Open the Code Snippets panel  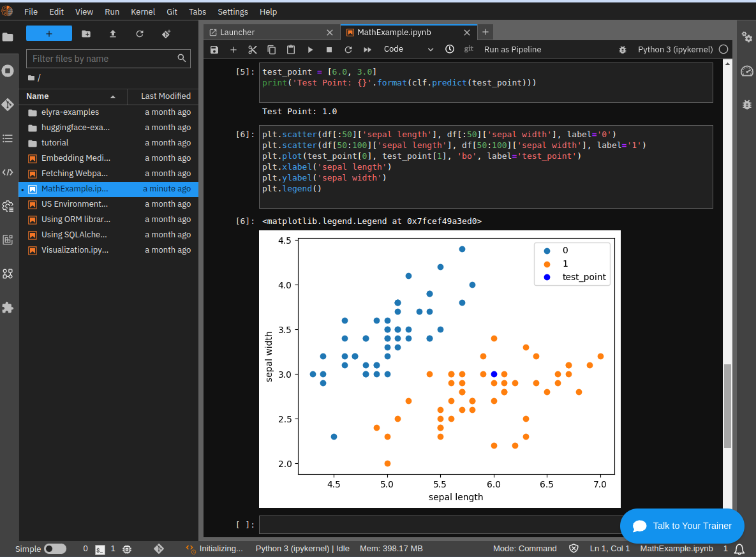tap(8, 172)
